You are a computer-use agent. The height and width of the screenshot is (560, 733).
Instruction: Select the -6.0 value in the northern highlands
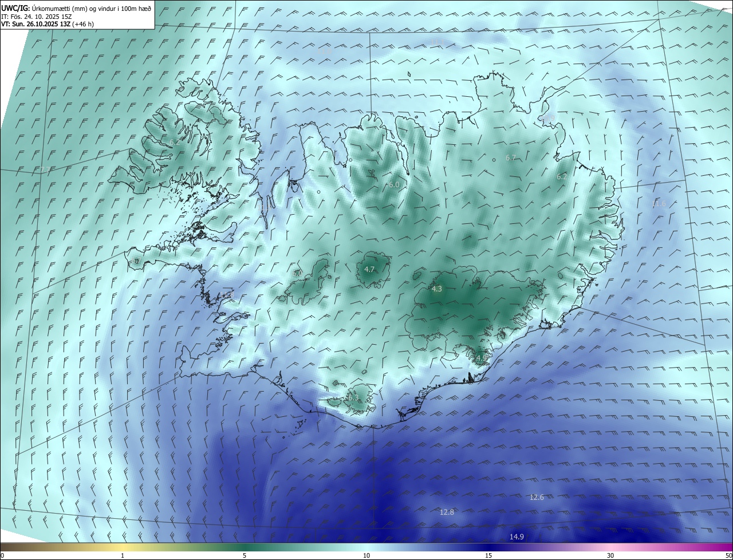(393, 185)
